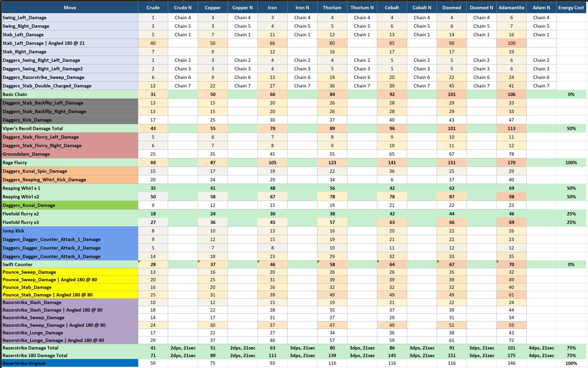Select the Energy Cost column header
Screen dimensions: 588x368
pyautogui.click(x=571, y=8)
